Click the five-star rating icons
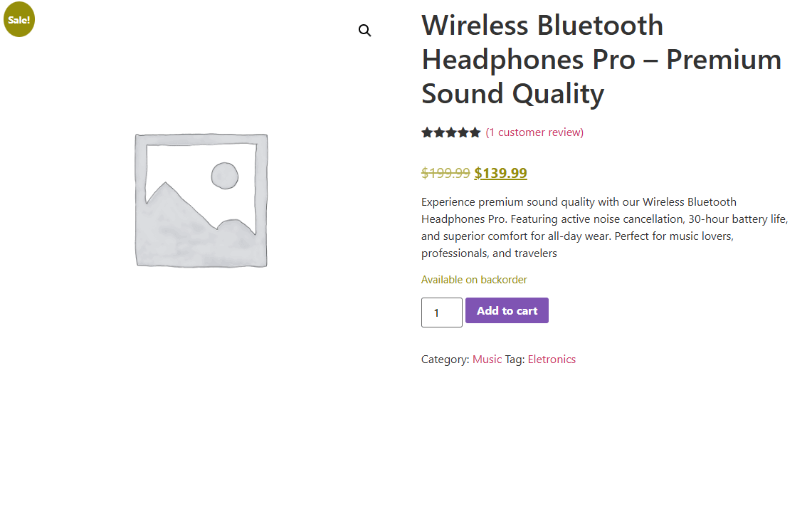 450,132
